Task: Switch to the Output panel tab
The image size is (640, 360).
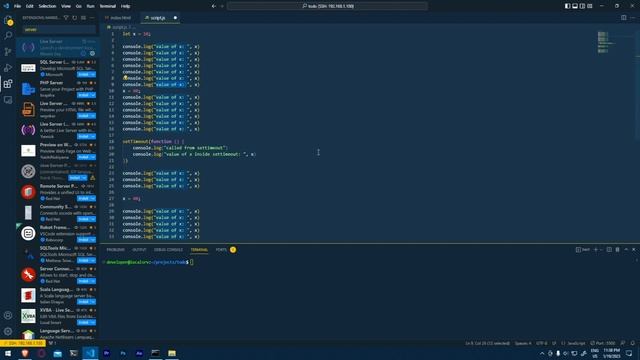Action: coord(139,249)
